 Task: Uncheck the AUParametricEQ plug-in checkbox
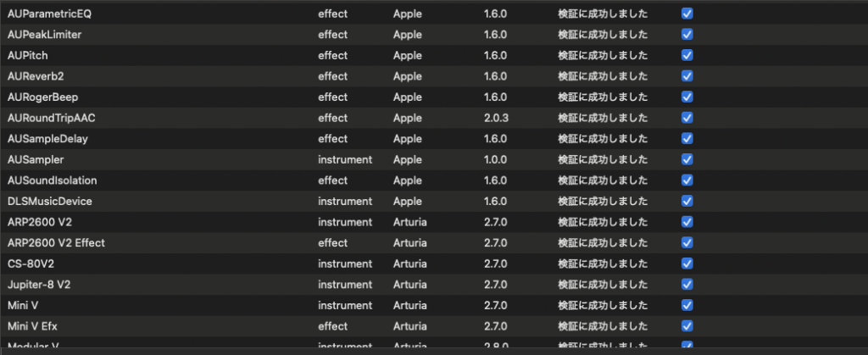(x=687, y=14)
